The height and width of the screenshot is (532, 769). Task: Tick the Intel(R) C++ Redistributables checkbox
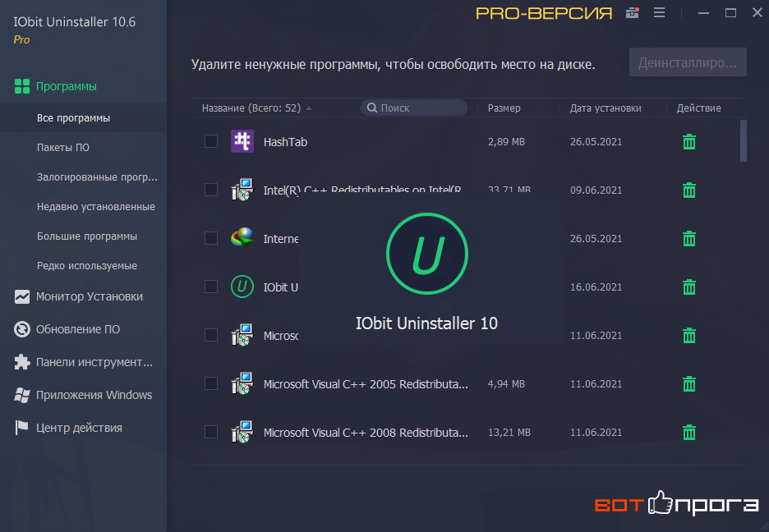pyautogui.click(x=211, y=190)
